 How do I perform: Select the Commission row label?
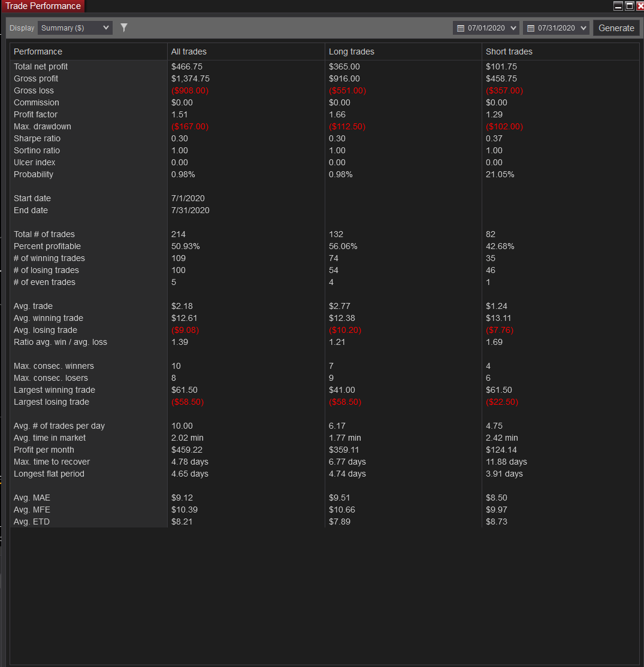pyautogui.click(x=36, y=102)
